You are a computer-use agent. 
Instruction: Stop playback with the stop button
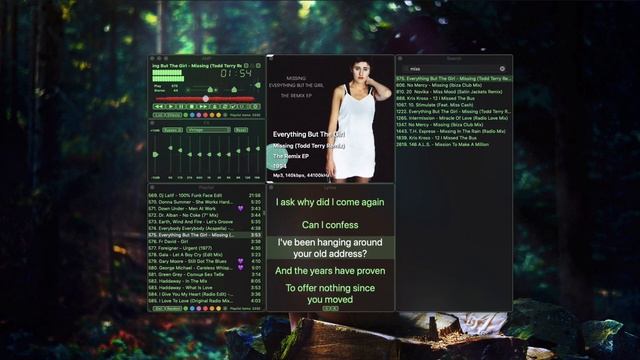[192, 107]
